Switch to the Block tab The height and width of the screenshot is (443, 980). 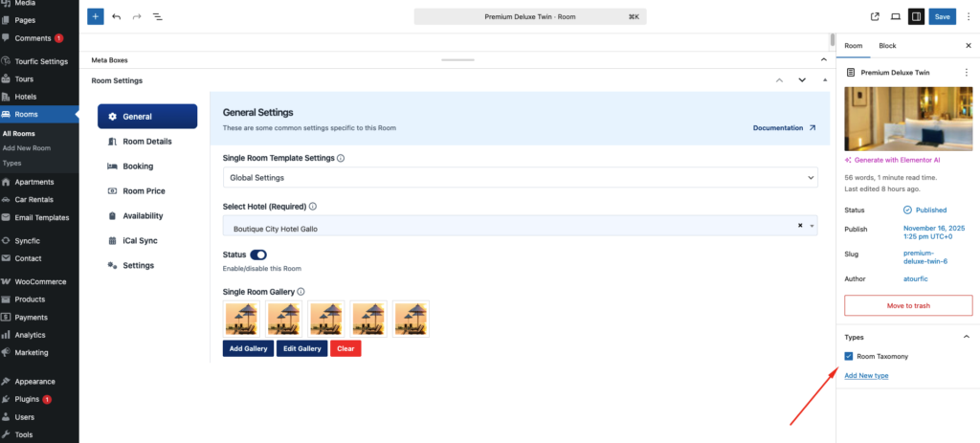[887, 46]
